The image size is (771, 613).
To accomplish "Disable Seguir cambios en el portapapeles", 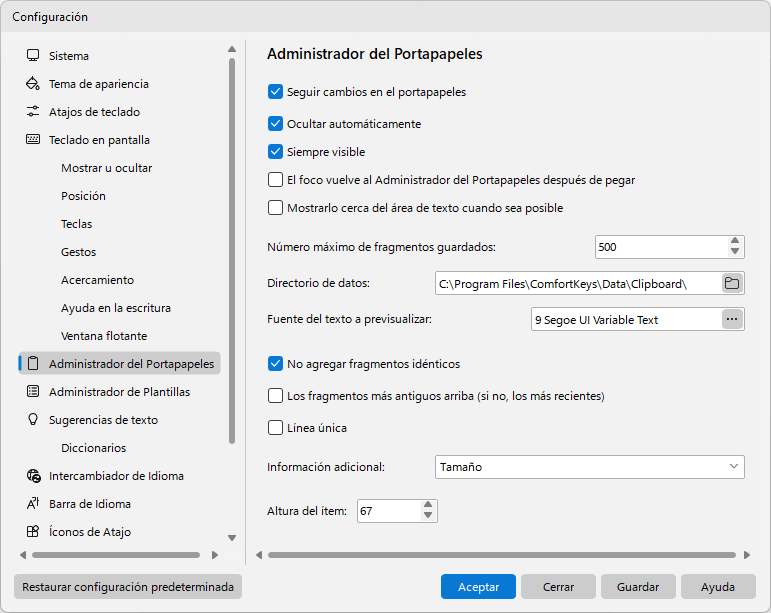I will tap(275, 92).
